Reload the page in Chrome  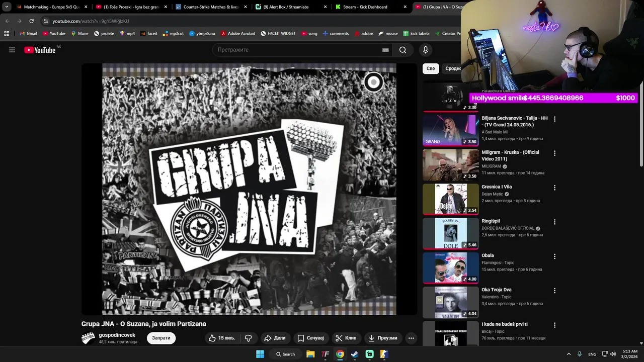pos(31,21)
